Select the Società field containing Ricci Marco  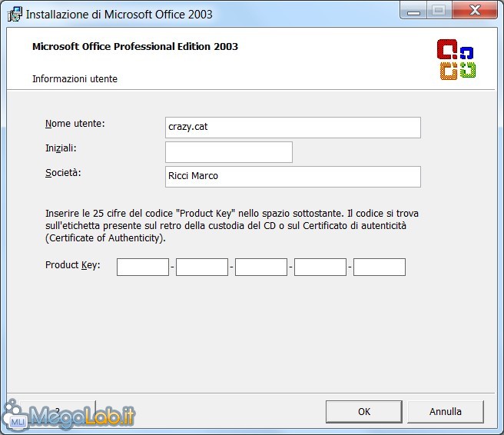tap(293, 177)
